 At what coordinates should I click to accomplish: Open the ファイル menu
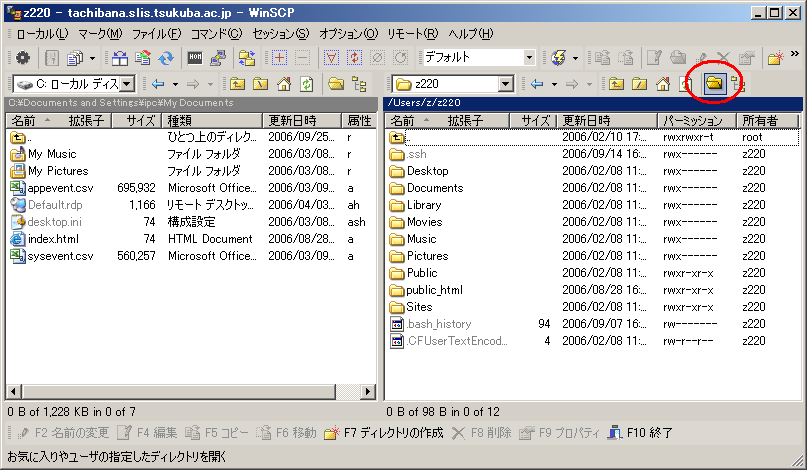tap(156, 34)
